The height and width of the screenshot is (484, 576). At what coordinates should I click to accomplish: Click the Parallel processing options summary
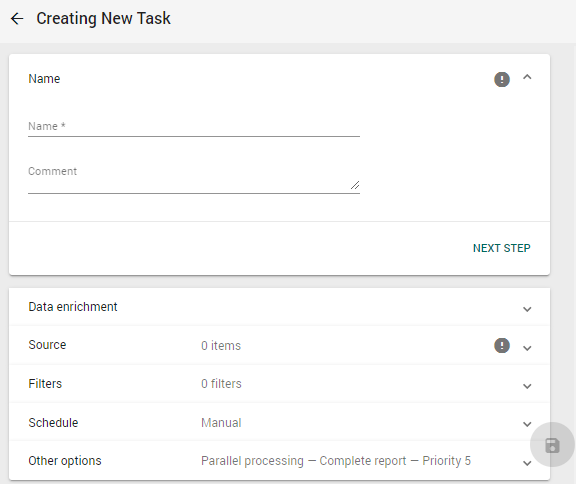coord(336,461)
